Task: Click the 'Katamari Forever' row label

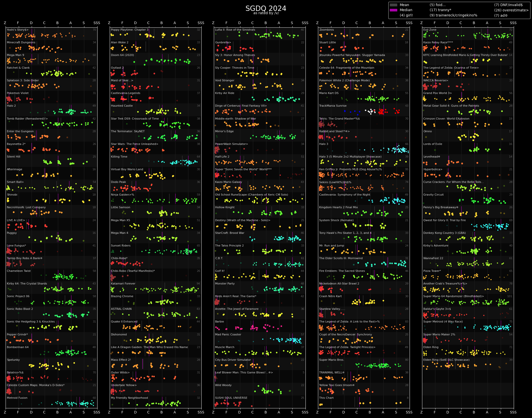Action: [x=123, y=283]
